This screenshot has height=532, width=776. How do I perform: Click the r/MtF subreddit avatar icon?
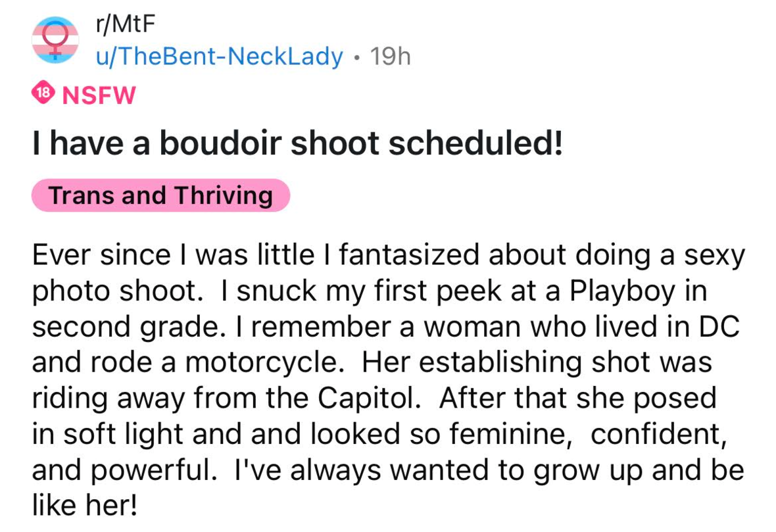[x=55, y=40]
